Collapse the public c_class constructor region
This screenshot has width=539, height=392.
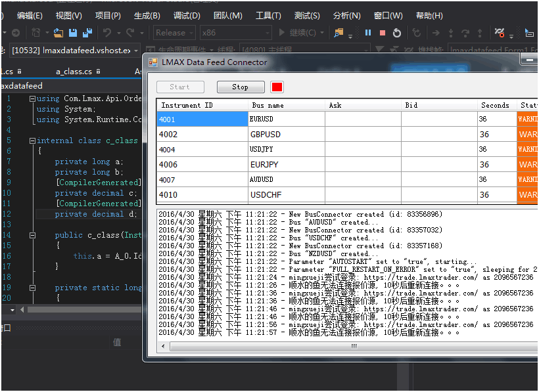point(32,236)
